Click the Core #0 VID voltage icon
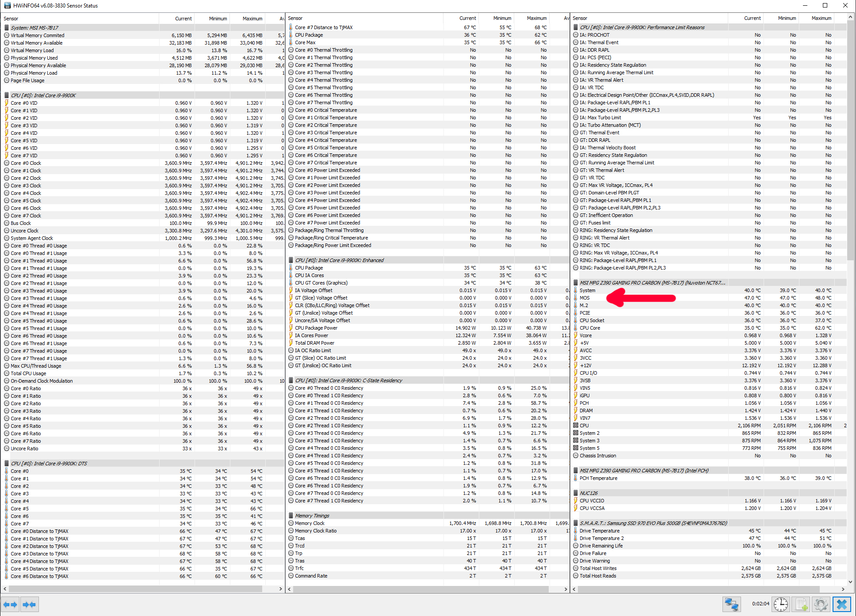This screenshot has height=616, width=856. pos(7,103)
